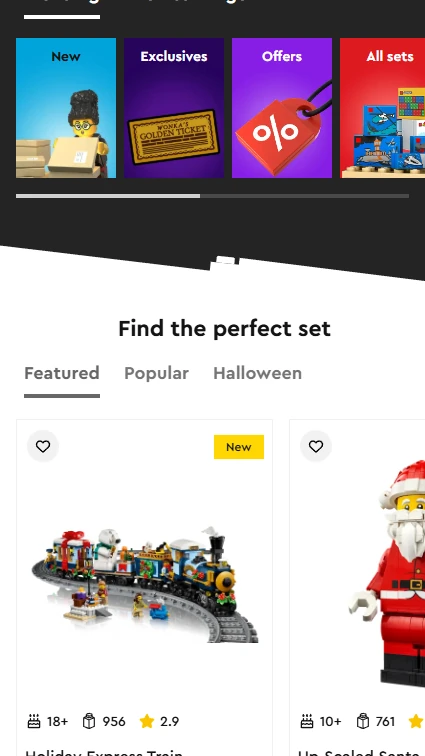Click the 18+ age cake icon
The image size is (425, 756).
(x=34, y=721)
